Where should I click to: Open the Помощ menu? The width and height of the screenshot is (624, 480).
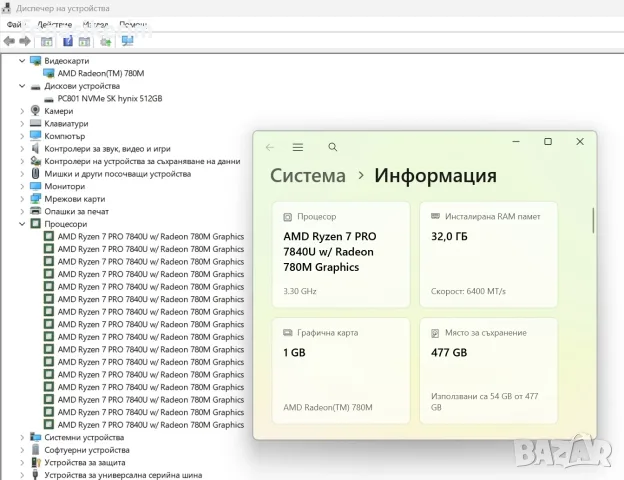click(133, 25)
